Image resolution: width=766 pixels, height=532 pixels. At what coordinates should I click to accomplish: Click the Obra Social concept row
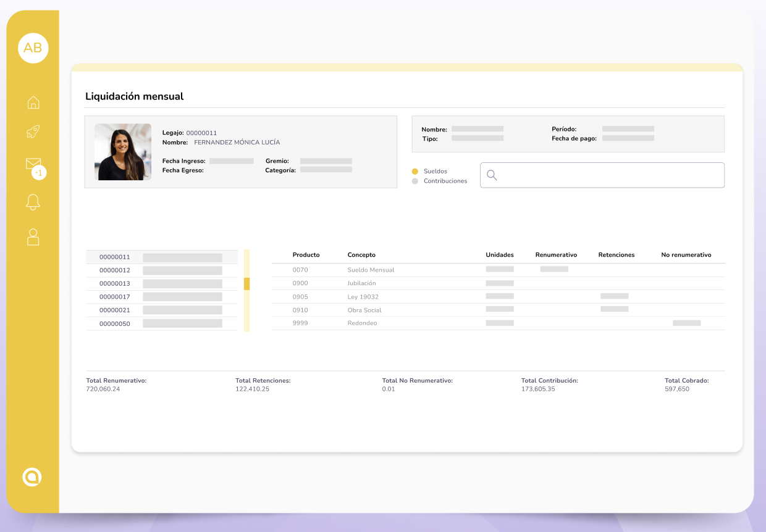click(x=364, y=310)
